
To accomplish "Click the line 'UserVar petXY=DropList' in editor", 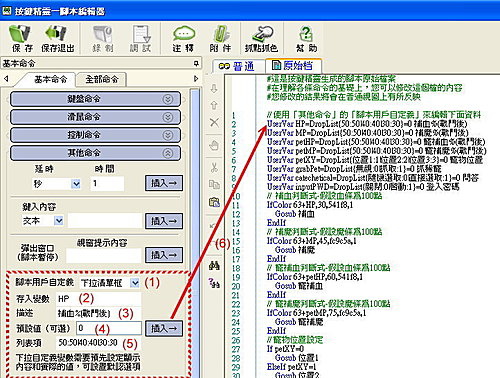I will pos(374,160).
